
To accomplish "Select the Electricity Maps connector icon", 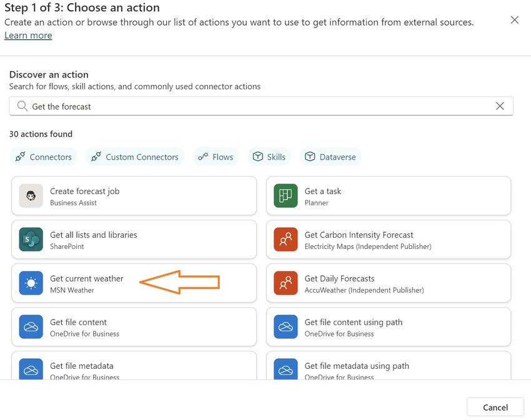I will (285, 240).
